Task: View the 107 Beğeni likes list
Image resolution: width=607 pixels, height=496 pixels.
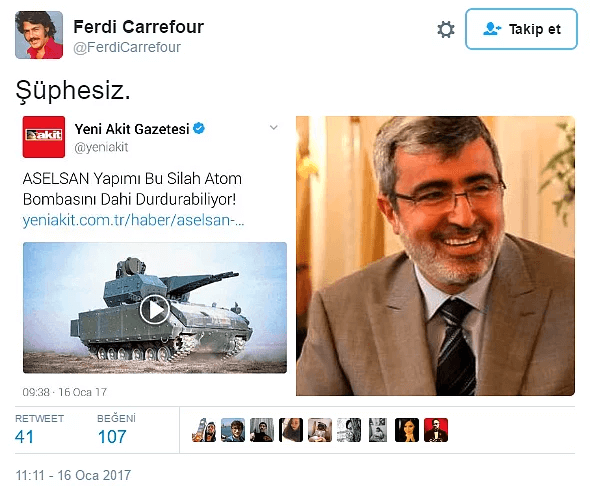Action: (x=116, y=430)
